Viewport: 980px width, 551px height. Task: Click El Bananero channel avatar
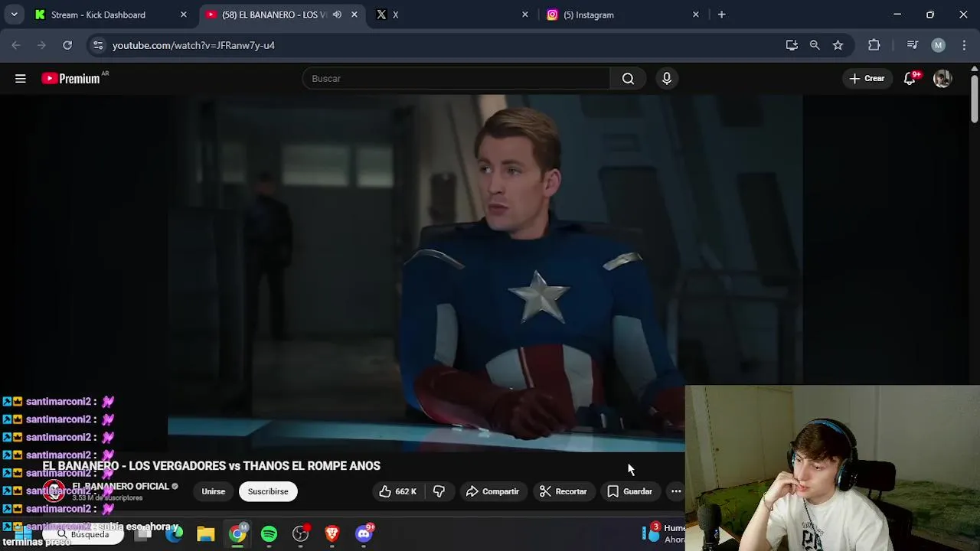point(54,491)
